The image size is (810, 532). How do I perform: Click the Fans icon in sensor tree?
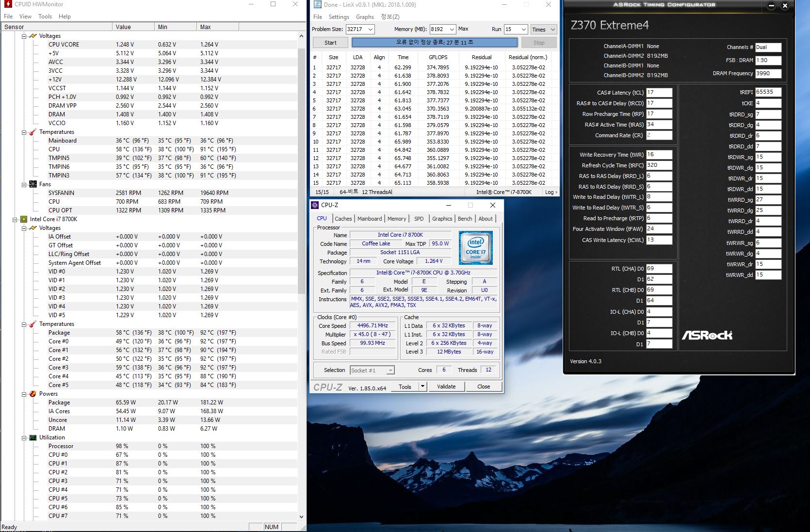[33, 184]
